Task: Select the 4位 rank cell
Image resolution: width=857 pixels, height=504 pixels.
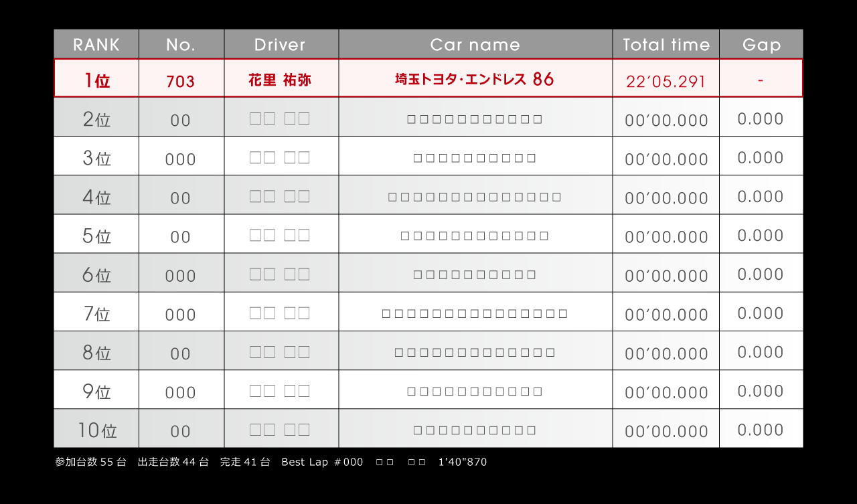Action: (x=96, y=195)
